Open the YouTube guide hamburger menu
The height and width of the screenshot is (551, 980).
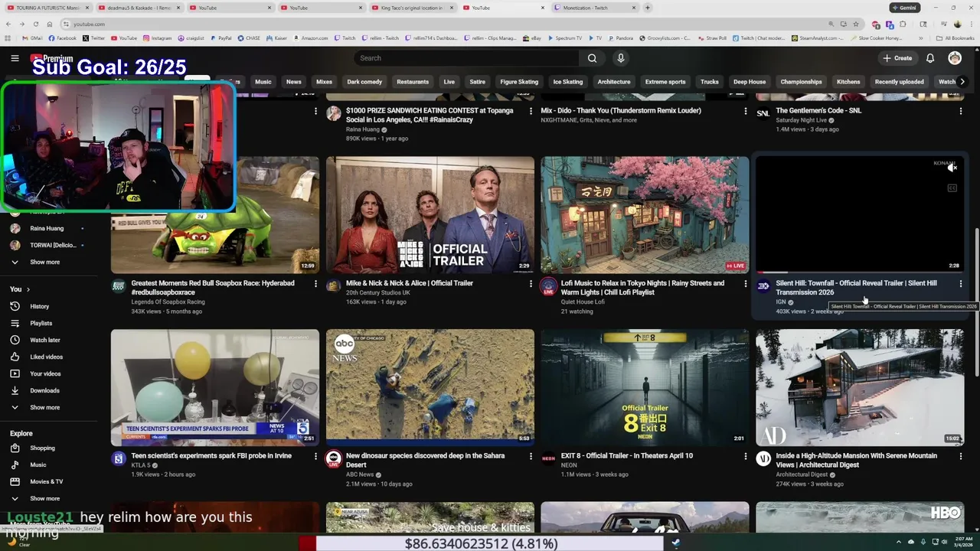coord(15,58)
